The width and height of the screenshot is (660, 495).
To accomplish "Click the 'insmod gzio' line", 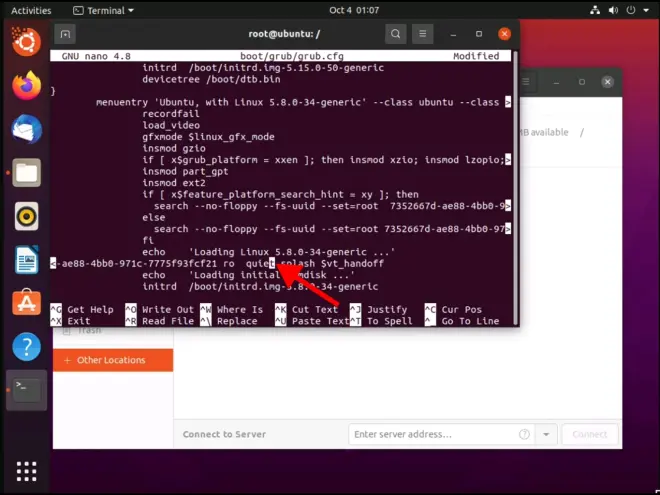I will pos(174,148).
